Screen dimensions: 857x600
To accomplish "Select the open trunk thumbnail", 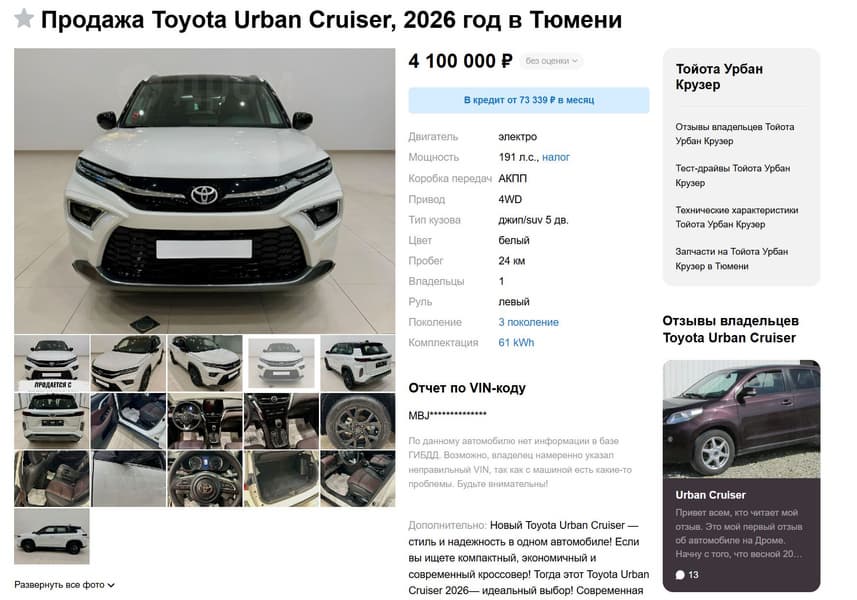I will (281, 479).
